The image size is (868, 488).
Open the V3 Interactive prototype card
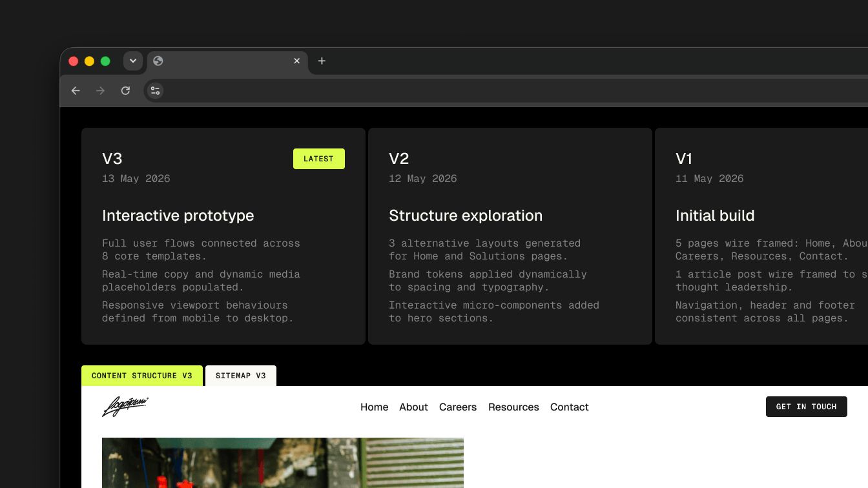pos(223,236)
